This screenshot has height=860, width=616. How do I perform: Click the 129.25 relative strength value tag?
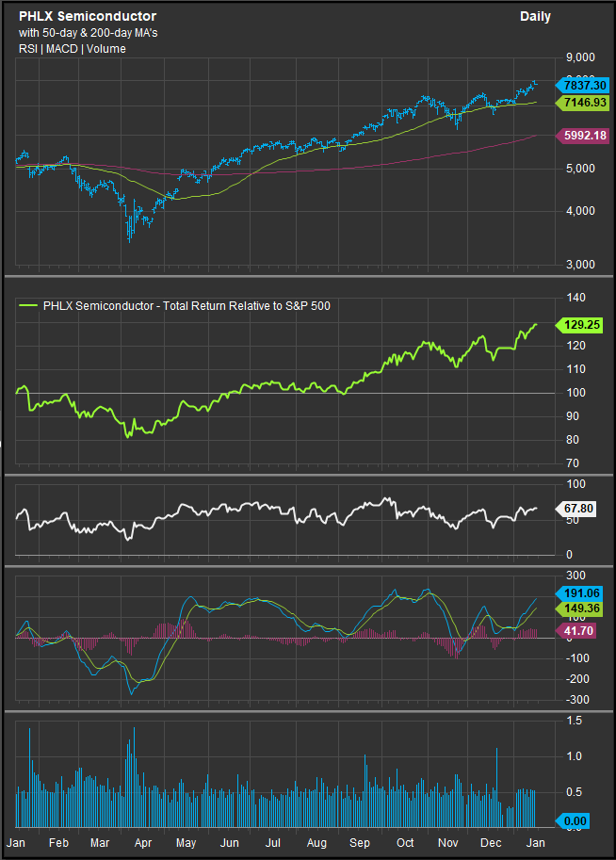[x=584, y=324]
